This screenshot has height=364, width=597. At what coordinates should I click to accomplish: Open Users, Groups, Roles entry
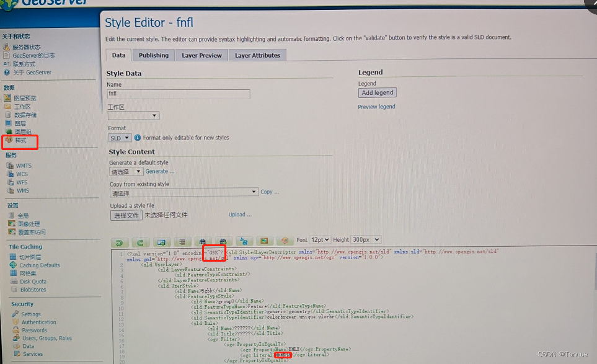(x=47, y=338)
